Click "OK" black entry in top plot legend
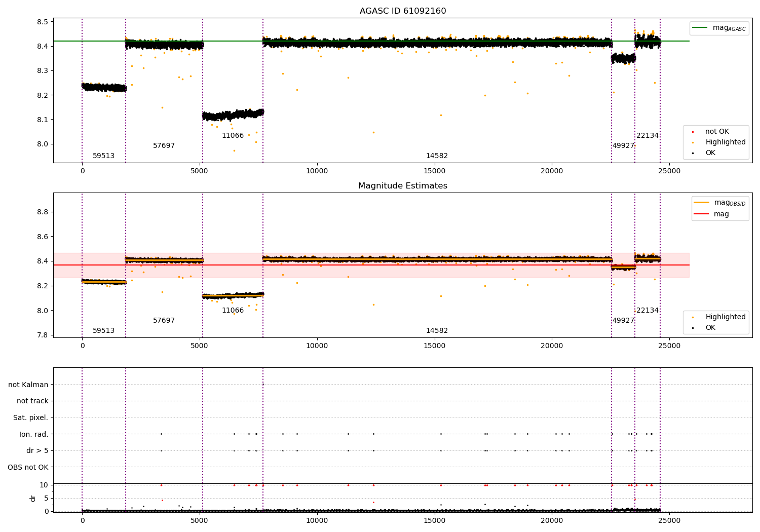 [710, 153]
